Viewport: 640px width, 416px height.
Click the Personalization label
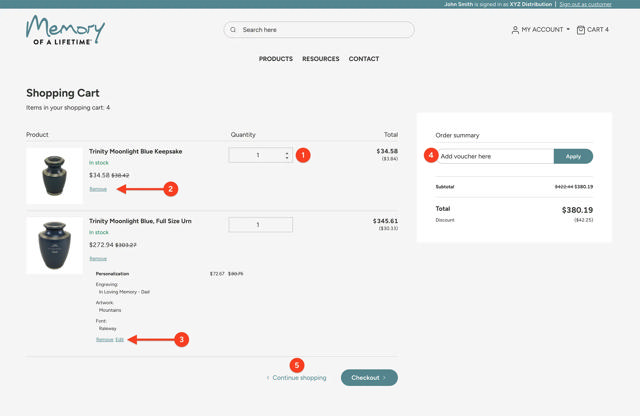pyautogui.click(x=112, y=274)
